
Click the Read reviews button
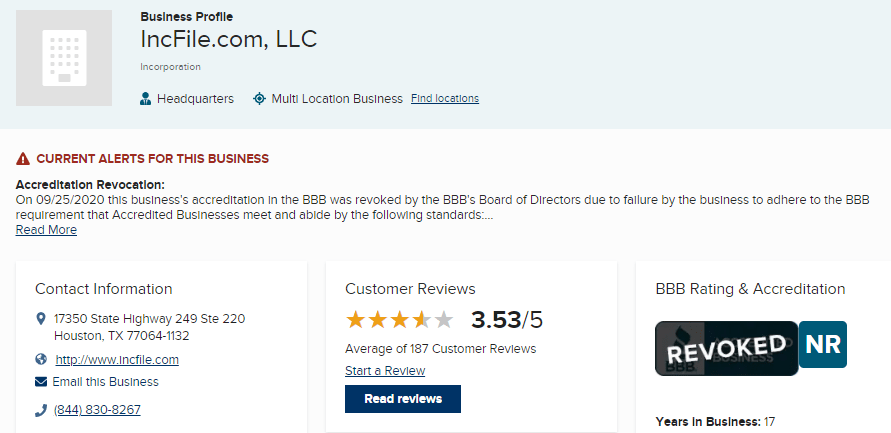coord(403,399)
